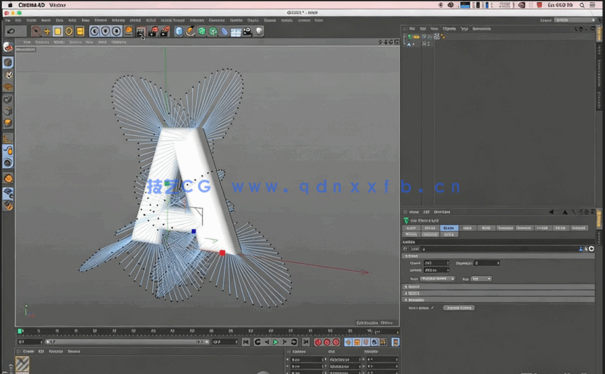Click the green current-frame marker on timeline
This screenshot has width=605, height=374.
coord(20,331)
